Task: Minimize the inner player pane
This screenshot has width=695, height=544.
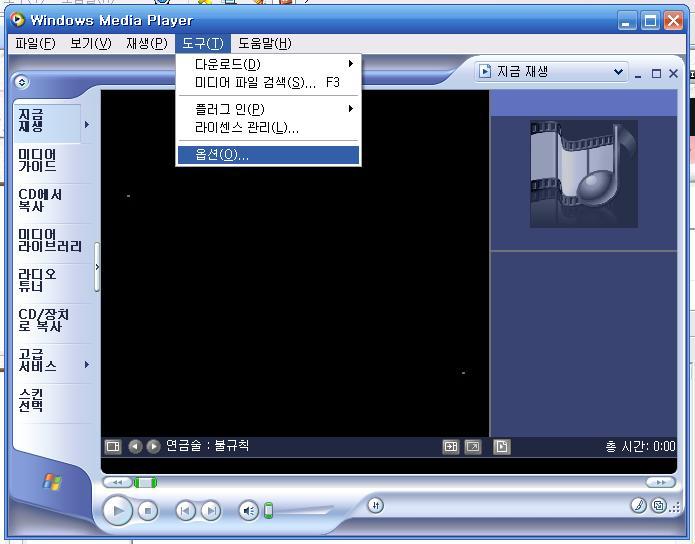Action: (x=638, y=74)
